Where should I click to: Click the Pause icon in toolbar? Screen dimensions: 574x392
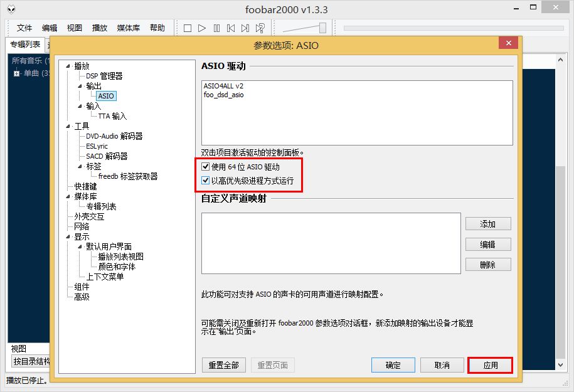click(x=216, y=28)
